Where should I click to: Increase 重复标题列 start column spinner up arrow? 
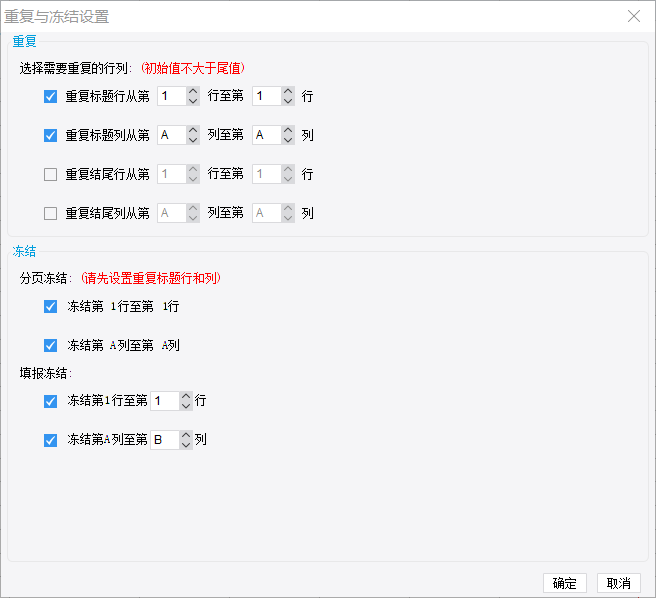193,131
